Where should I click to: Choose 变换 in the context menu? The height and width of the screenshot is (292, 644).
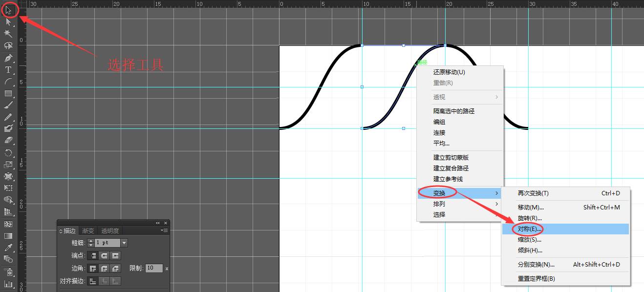click(x=459, y=193)
